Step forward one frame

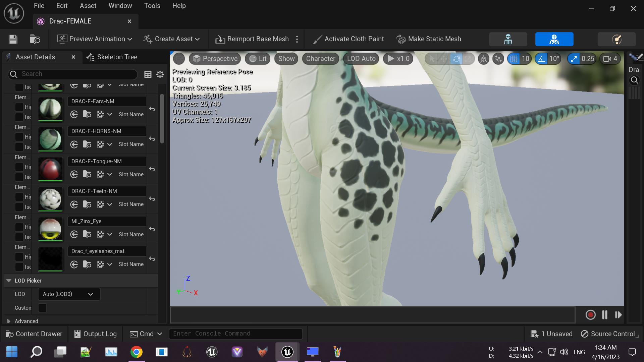618,315
